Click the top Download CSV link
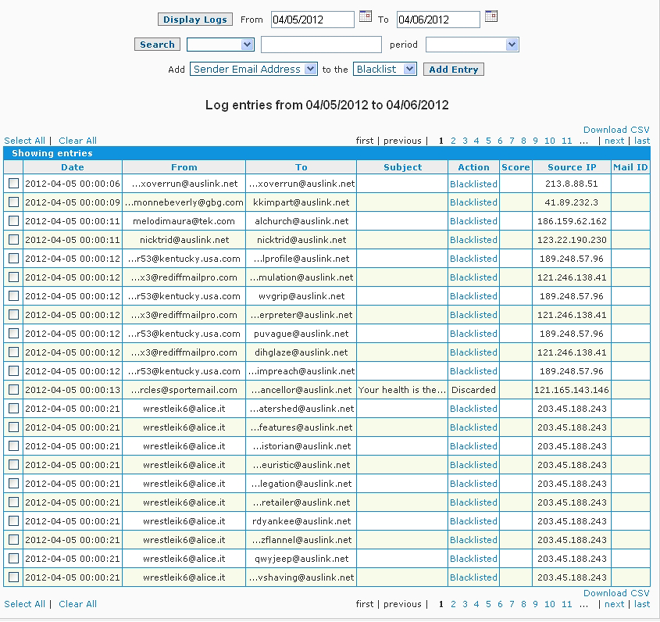 pos(616,130)
